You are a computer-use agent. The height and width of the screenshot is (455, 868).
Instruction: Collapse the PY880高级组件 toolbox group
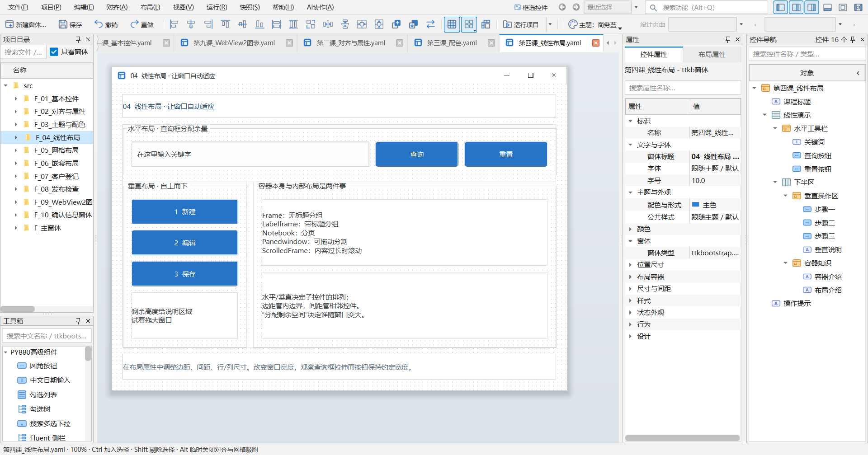6,352
